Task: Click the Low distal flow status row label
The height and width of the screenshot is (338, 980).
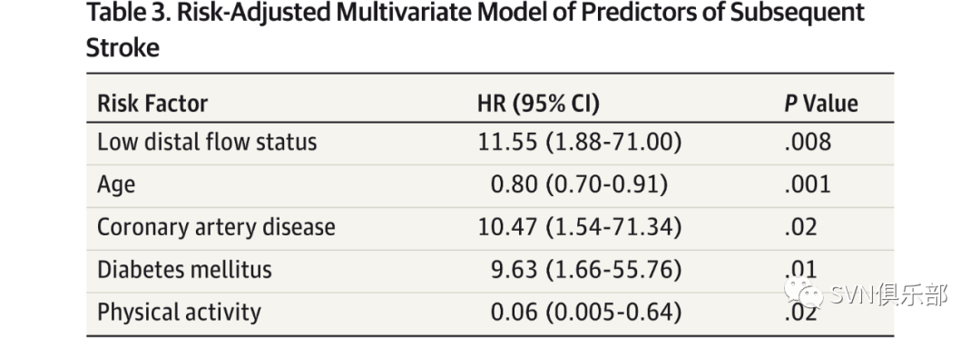Action: point(207,142)
